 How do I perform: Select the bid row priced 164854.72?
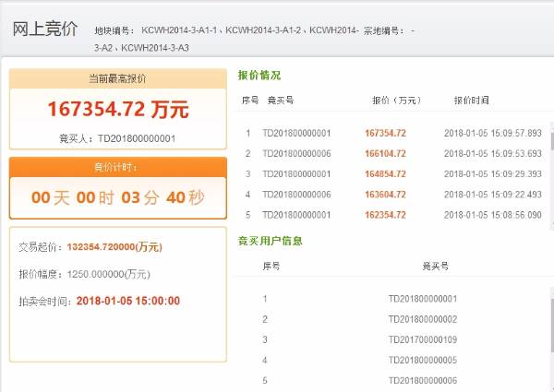[386, 173]
